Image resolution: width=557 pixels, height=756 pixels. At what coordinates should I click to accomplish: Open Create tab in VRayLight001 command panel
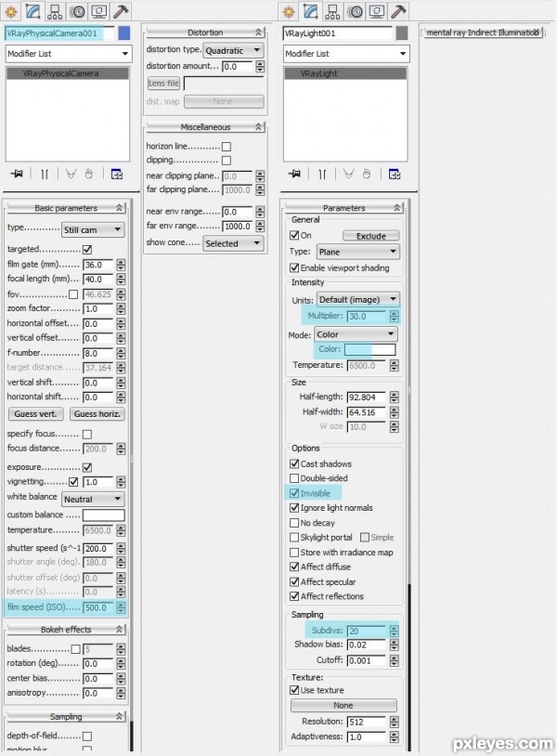[x=289, y=11]
